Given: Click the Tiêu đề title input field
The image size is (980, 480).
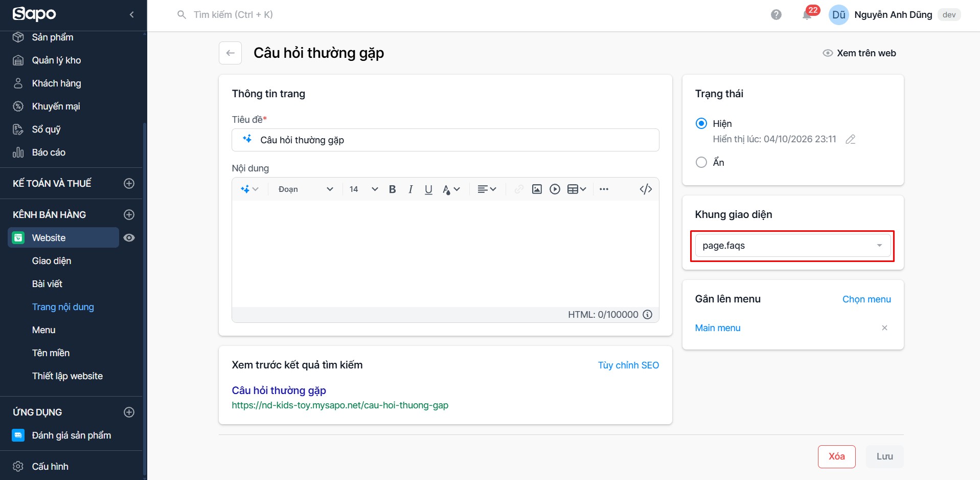Looking at the screenshot, I should point(445,140).
